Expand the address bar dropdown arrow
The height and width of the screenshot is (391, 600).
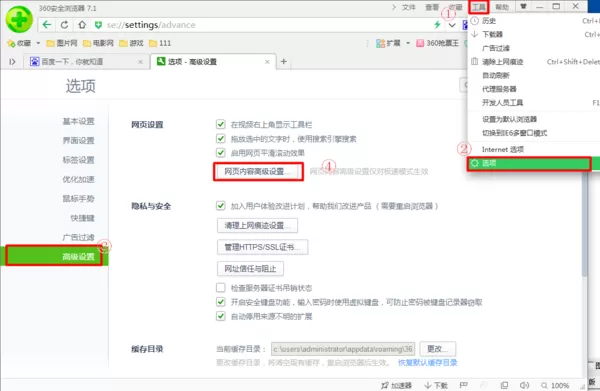452,25
